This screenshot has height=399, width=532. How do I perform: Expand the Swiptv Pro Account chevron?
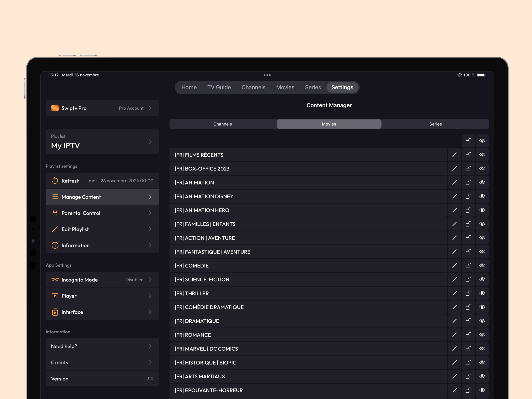click(x=150, y=108)
